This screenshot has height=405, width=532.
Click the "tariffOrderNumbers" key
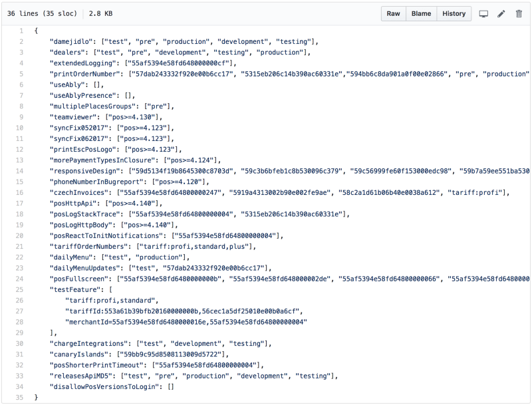89,247
